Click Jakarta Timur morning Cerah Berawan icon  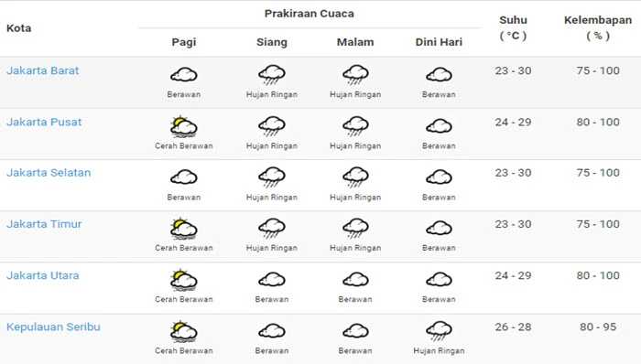pos(184,229)
